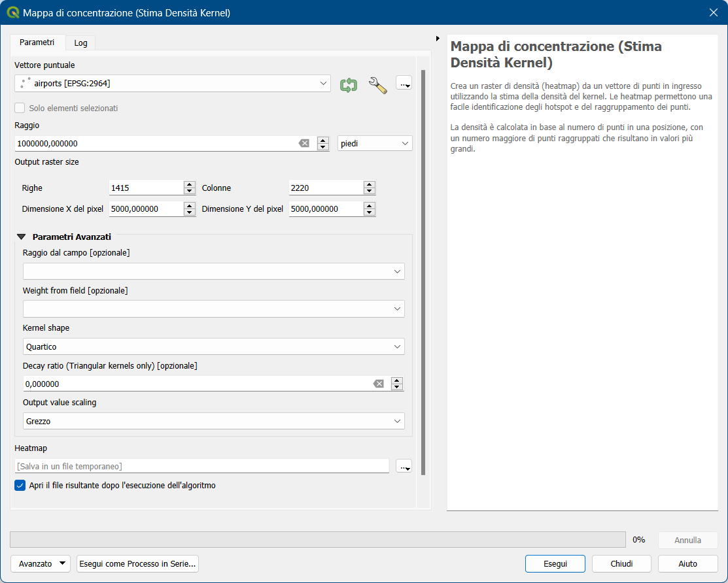This screenshot has width=728, height=583.
Task: Open Raggio dal campo dropdown
Action: coord(214,271)
